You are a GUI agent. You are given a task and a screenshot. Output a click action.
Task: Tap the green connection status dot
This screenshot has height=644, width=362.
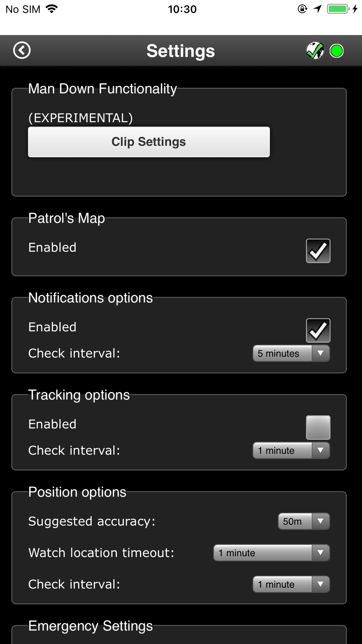click(x=337, y=51)
